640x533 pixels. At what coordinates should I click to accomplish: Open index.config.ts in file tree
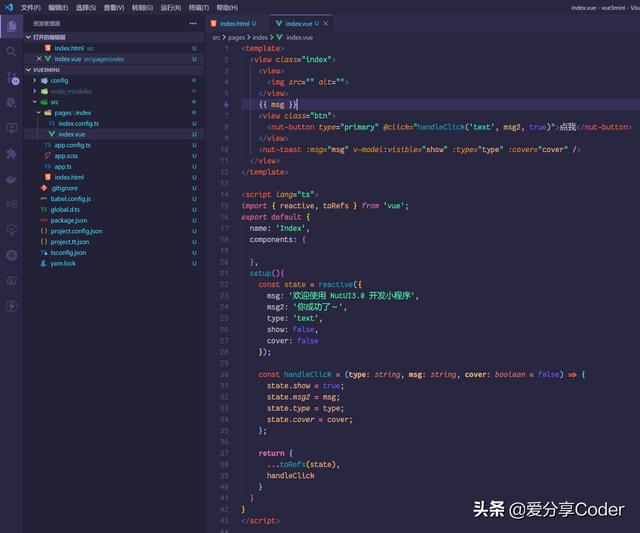coord(114,123)
